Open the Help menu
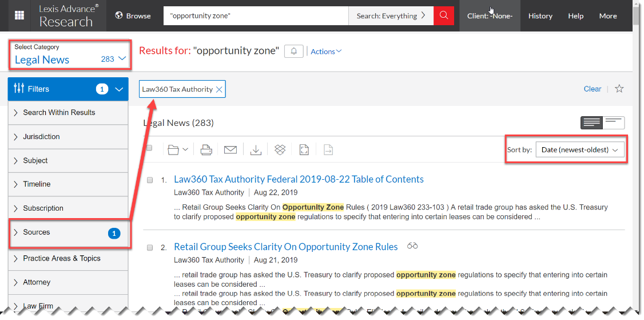This screenshot has width=644, height=320. pyautogui.click(x=575, y=16)
